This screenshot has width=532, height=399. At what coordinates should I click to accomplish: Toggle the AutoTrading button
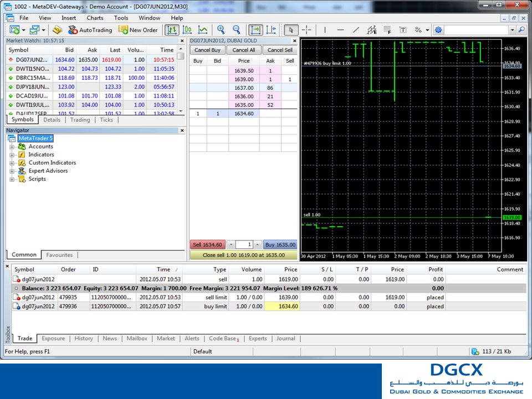click(x=90, y=30)
